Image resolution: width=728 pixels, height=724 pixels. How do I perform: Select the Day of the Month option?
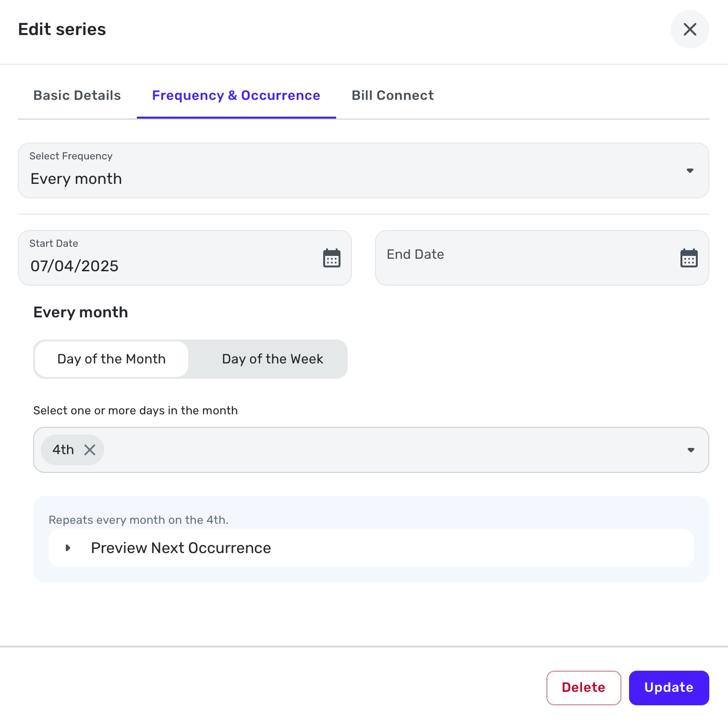111,359
